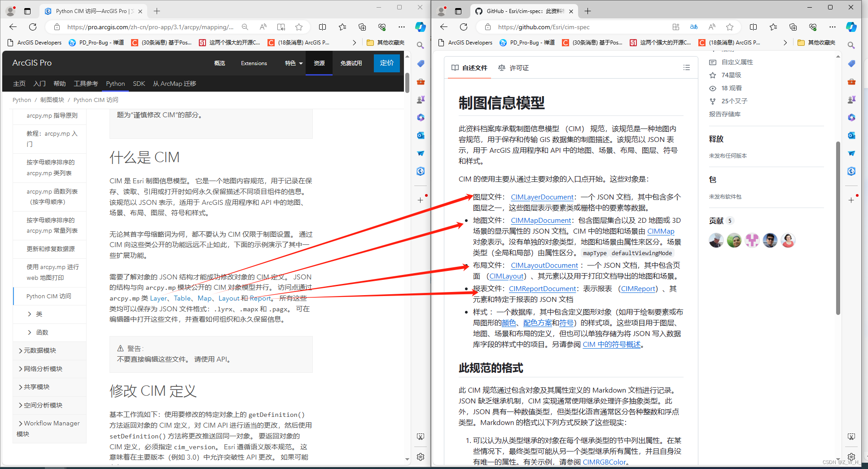Open split screen in left browser toolbar
Screen dimensions: 868x469
322,27
